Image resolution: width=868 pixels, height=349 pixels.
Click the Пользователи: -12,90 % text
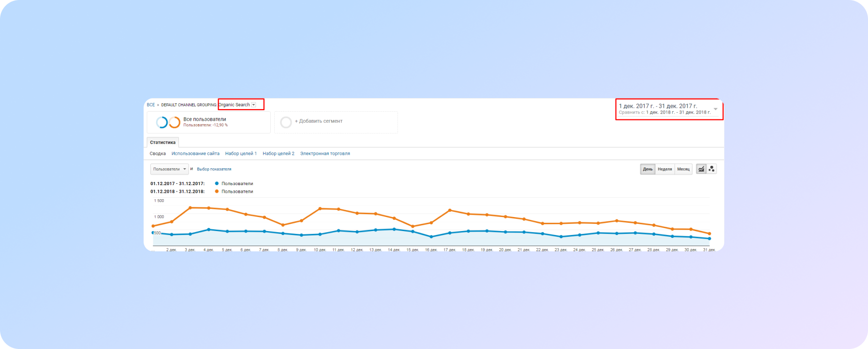point(206,125)
